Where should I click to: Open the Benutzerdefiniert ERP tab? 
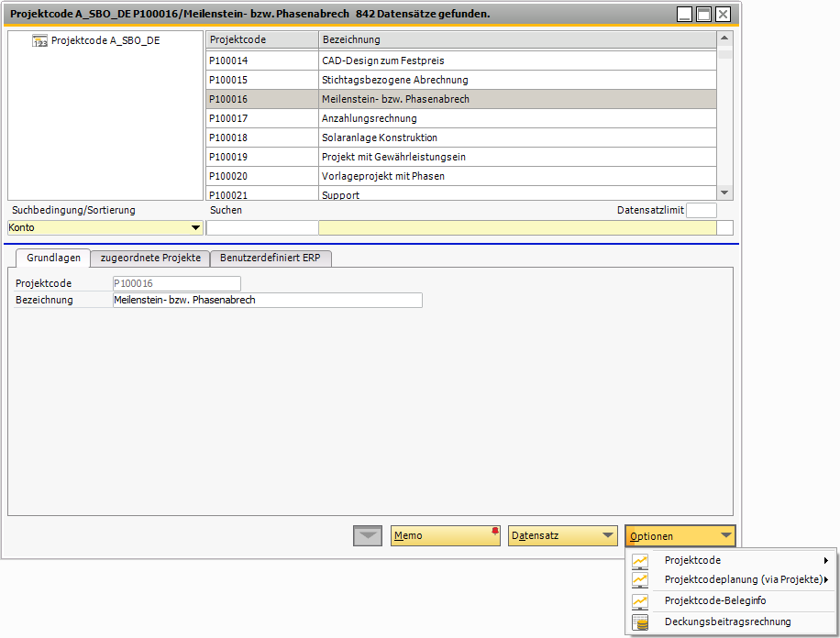coord(271,258)
